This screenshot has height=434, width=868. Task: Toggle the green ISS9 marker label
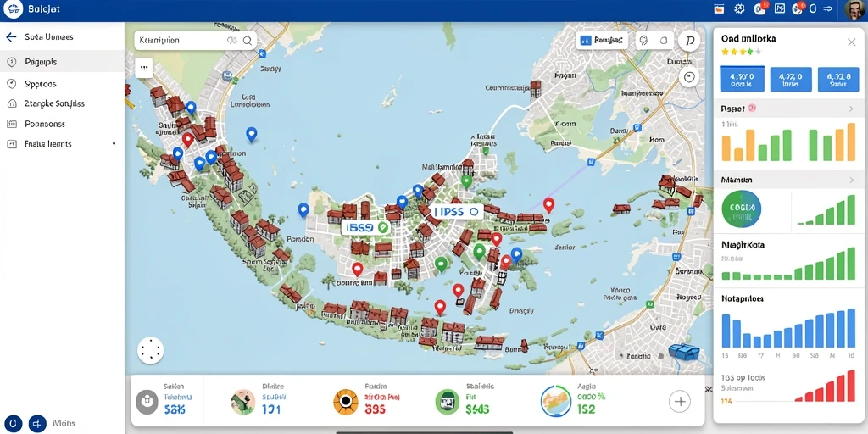(x=365, y=227)
